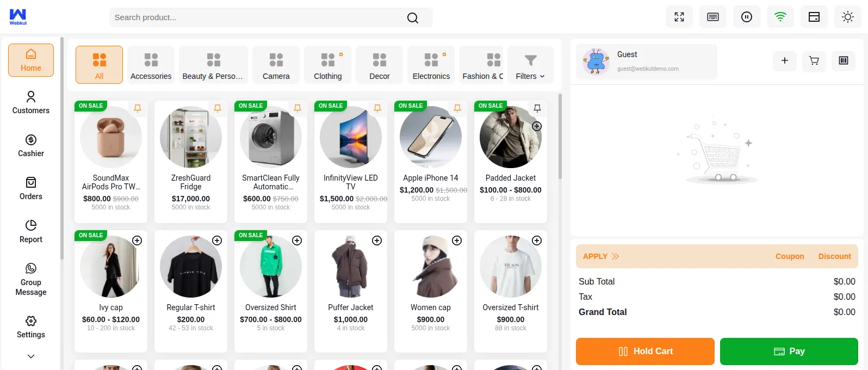The image size is (868, 370).
Task: Filter by Decor category
Action: click(x=380, y=65)
